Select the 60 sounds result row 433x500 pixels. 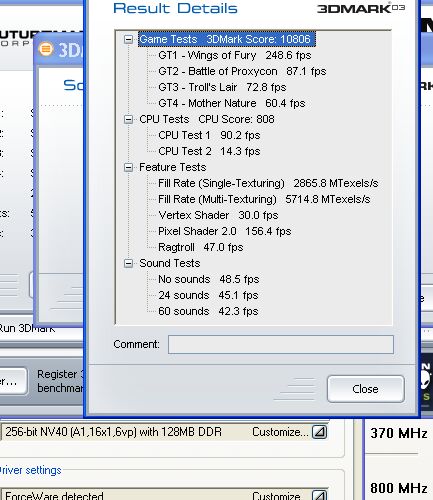(208, 311)
